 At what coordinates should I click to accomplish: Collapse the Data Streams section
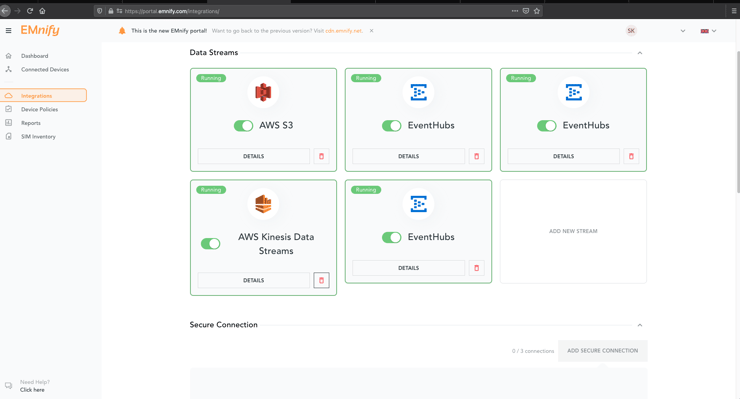tap(639, 53)
